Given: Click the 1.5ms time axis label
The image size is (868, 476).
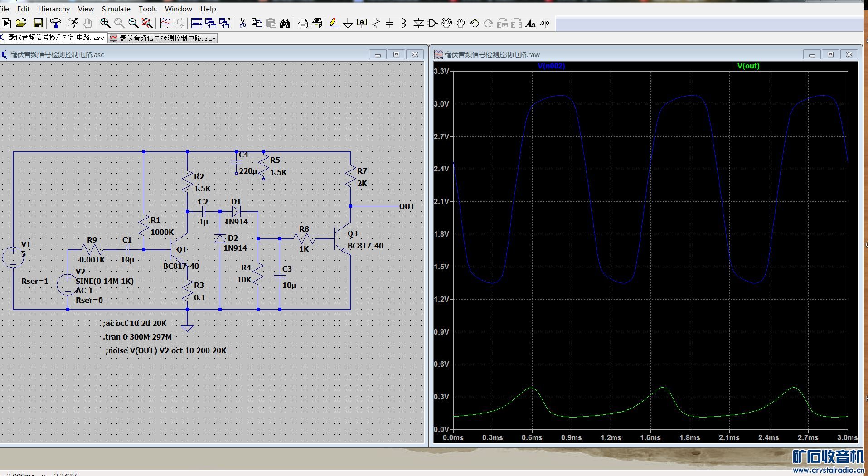Looking at the screenshot, I should point(650,437).
